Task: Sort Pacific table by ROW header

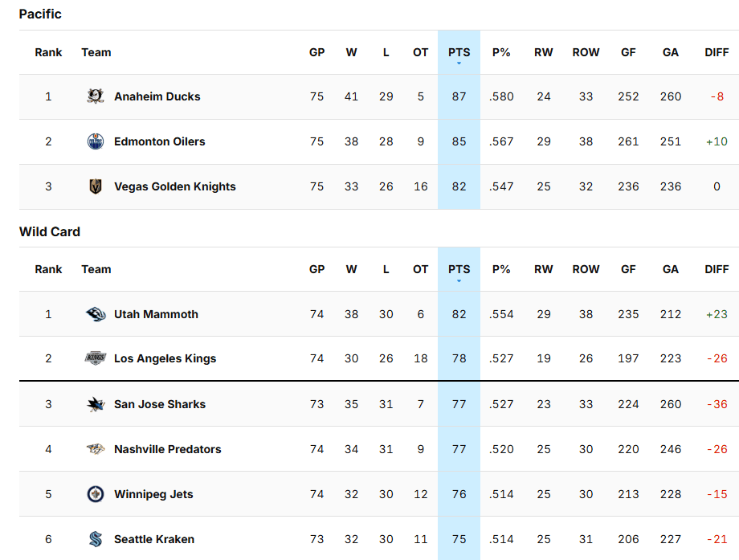Action: (586, 52)
